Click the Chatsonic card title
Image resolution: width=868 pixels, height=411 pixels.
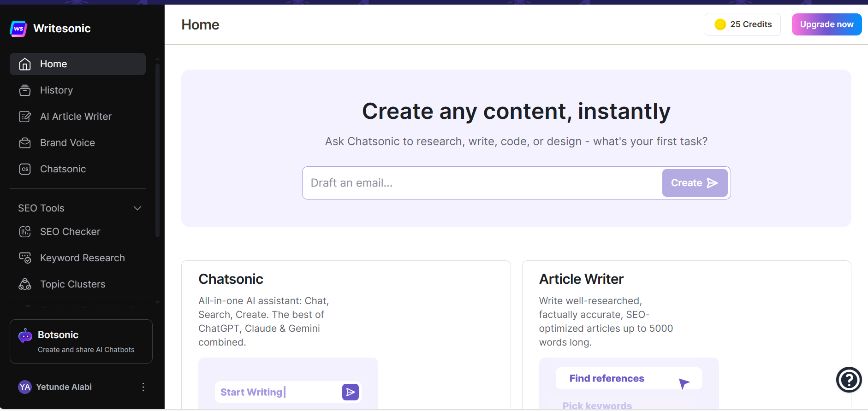coord(231,279)
